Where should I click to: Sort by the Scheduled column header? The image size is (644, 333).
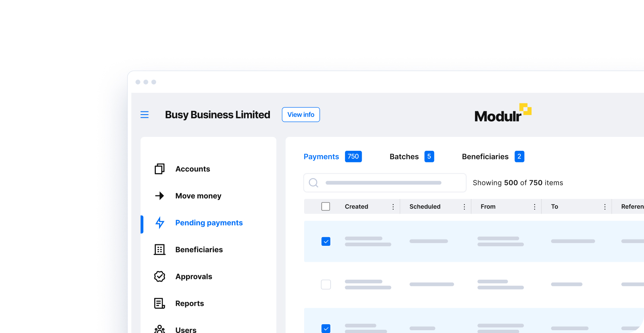pyautogui.click(x=425, y=206)
